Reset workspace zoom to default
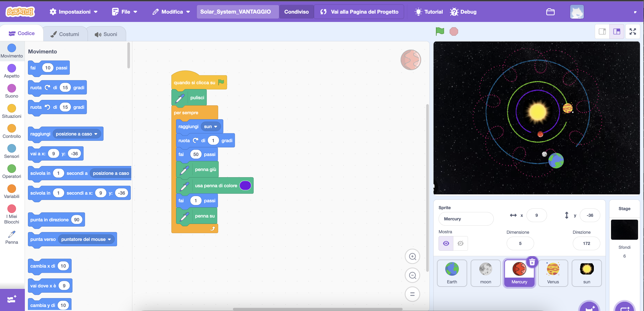The image size is (644, 311). click(x=412, y=294)
